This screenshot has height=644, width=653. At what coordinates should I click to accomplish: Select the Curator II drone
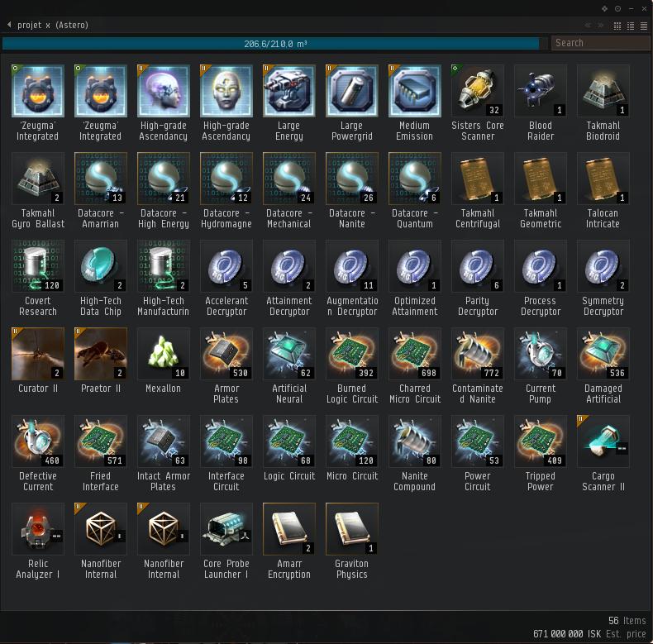pos(38,354)
